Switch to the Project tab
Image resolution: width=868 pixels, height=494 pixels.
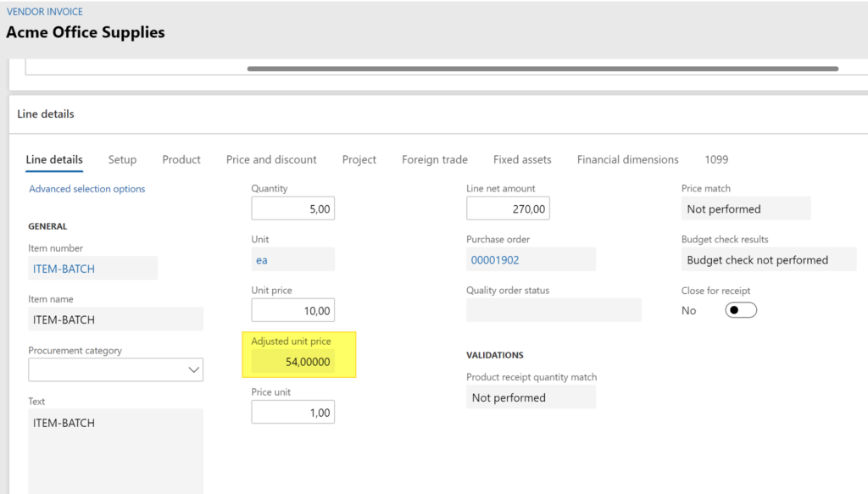[x=359, y=159]
